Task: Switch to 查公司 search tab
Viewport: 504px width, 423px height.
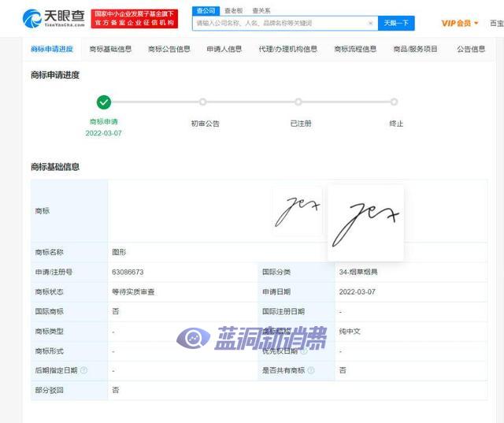Action: click(x=206, y=10)
